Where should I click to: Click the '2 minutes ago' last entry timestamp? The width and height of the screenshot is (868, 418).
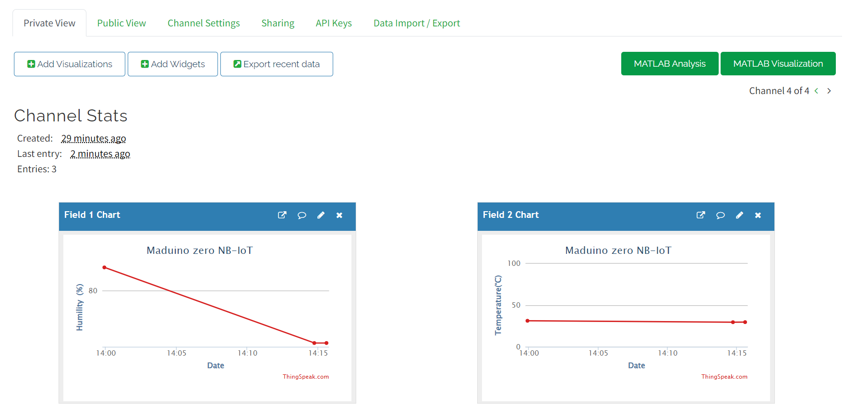(x=100, y=154)
